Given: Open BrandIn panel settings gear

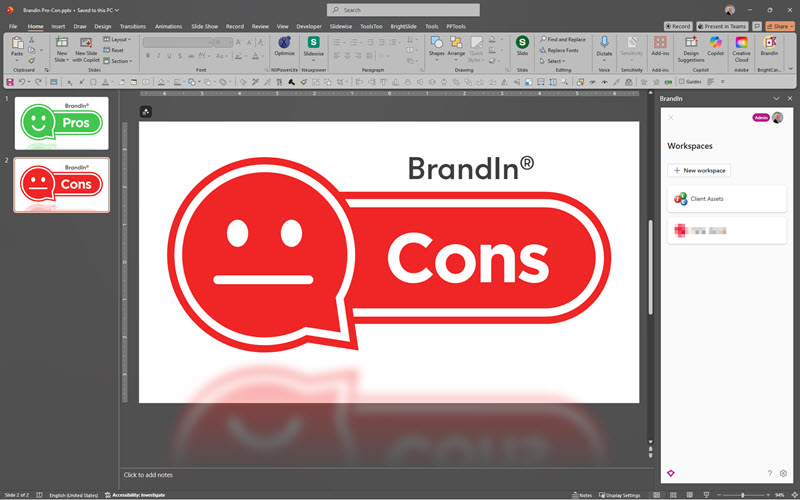Looking at the screenshot, I should tap(784, 473).
